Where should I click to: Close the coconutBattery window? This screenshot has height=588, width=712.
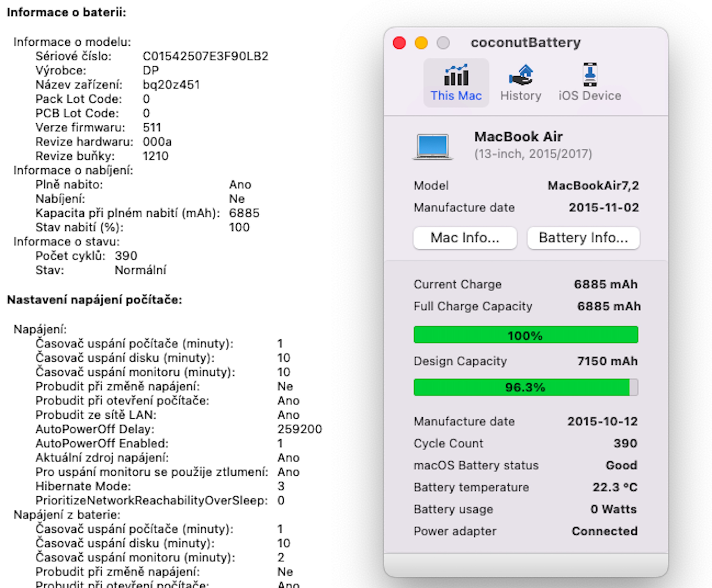[399, 43]
